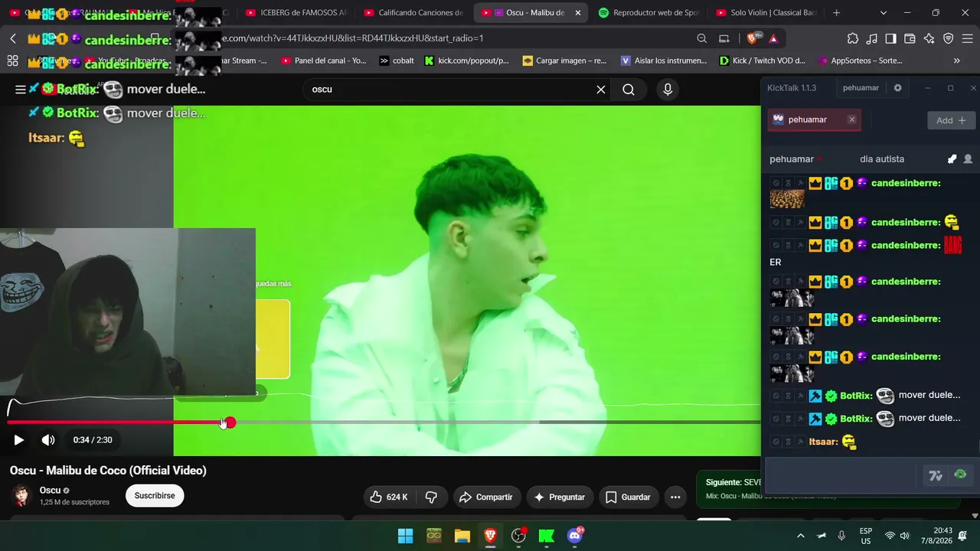Click the Oscu channel name link

click(50, 491)
